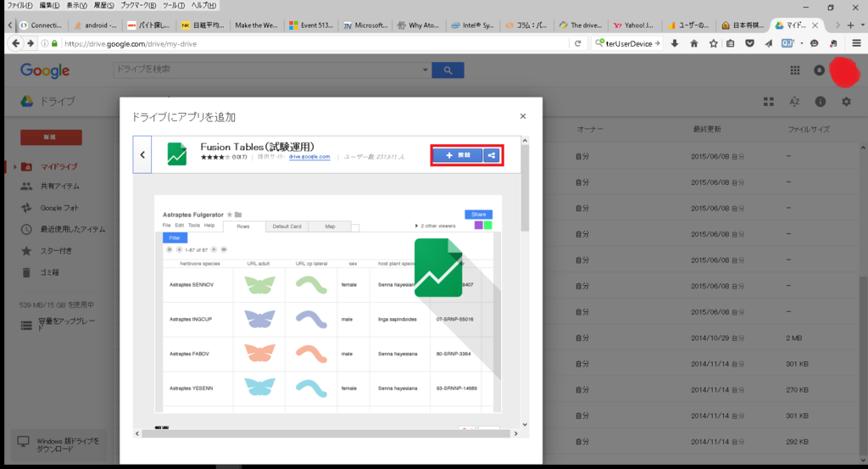
Task: Click the Firefox back navigation arrow
Action: 16,43
